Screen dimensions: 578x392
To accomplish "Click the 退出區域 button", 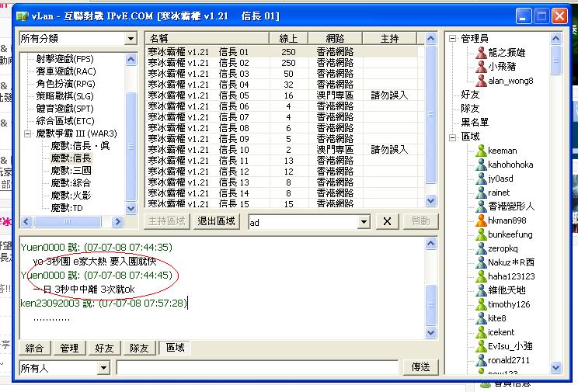I will [217, 221].
